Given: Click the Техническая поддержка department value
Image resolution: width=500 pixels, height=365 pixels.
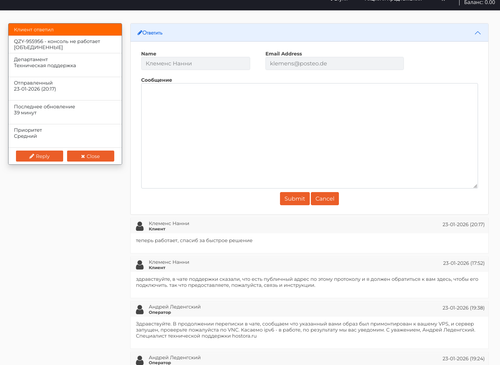Looking at the screenshot, I should 45,65.
